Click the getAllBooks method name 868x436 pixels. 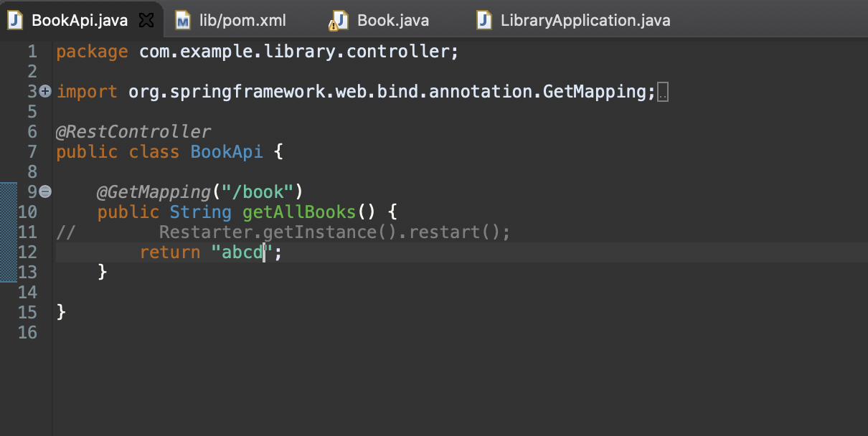point(299,212)
